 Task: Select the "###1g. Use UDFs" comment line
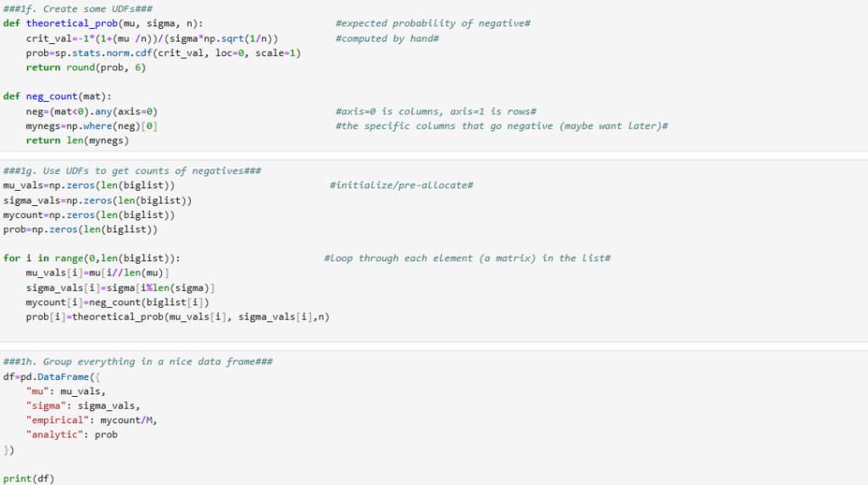[x=132, y=170]
